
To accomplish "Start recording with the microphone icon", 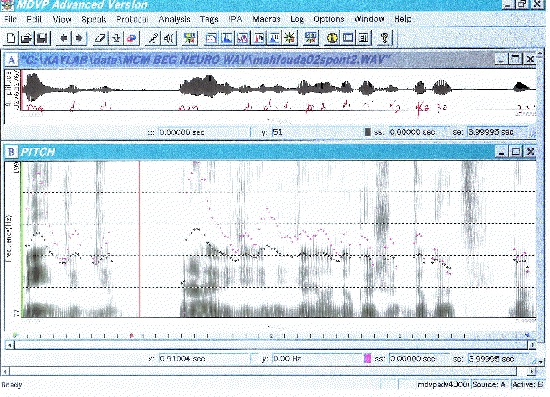I will click(153, 38).
